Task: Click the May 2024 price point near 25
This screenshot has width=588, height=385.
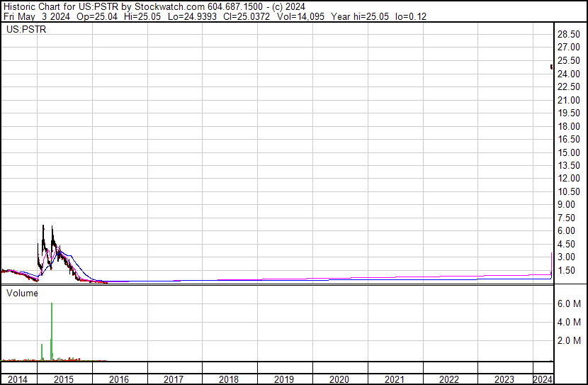Action: coord(551,67)
